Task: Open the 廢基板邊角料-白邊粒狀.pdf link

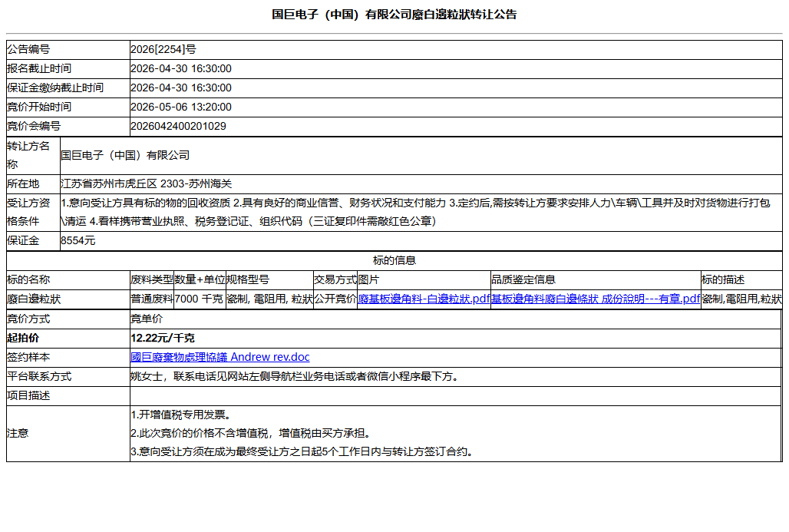Action: coord(424,299)
